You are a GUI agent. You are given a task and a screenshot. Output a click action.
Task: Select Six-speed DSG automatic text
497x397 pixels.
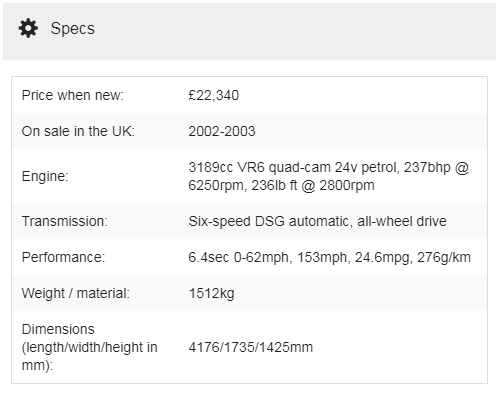268,221
